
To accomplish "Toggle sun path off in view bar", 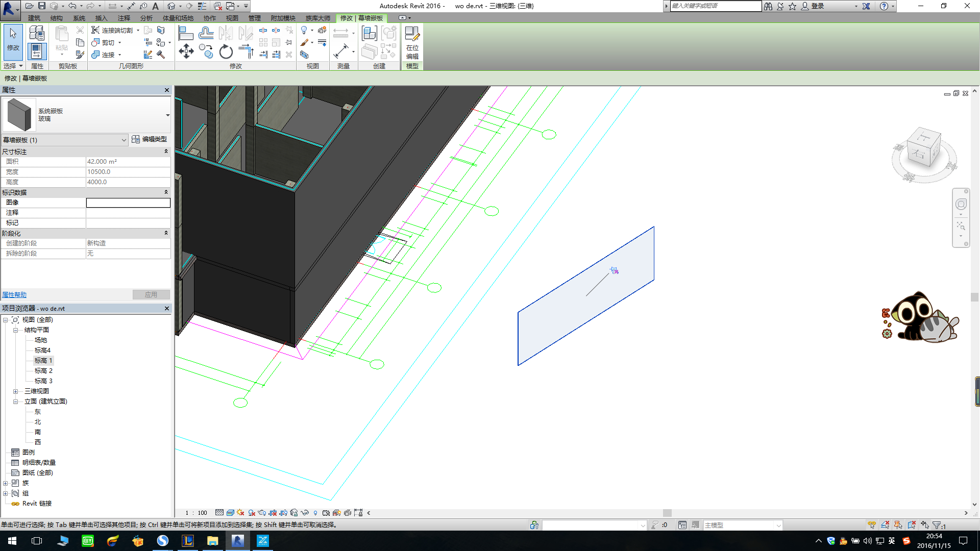I will coord(240,513).
